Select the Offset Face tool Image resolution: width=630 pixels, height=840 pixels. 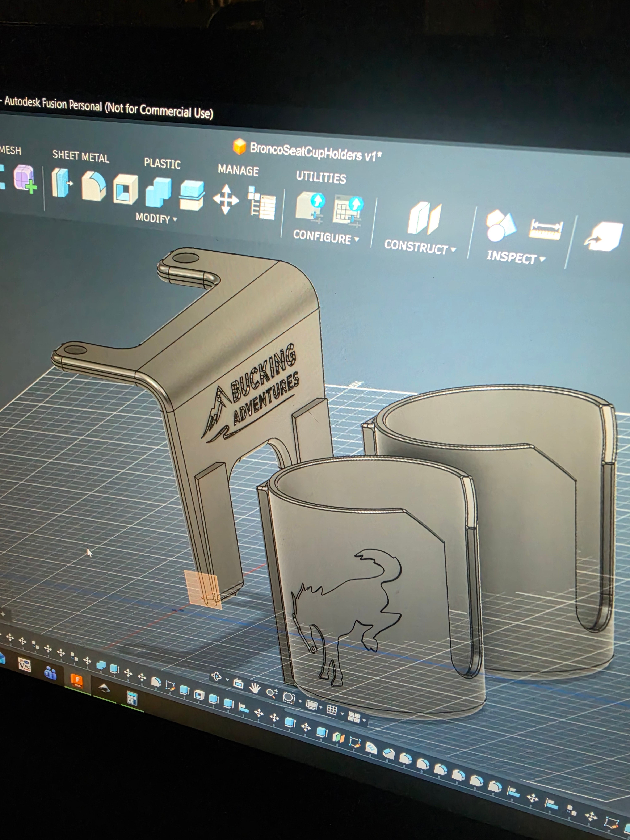point(192,195)
